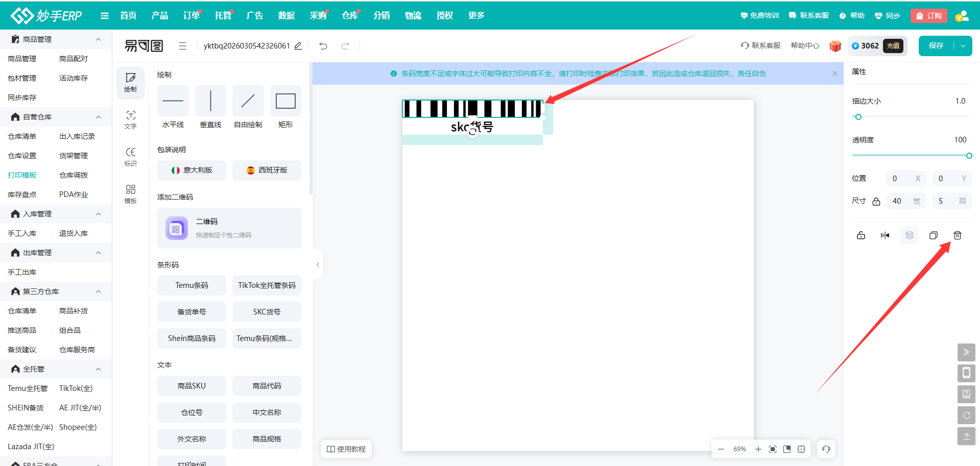Screen dimensions: 980x466
Task: Adjust the 透明度 opacity slider handle
Action: [x=969, y=156]
